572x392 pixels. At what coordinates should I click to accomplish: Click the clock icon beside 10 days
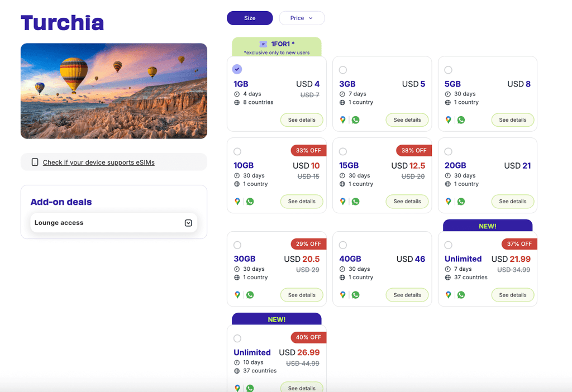(237, 362)
